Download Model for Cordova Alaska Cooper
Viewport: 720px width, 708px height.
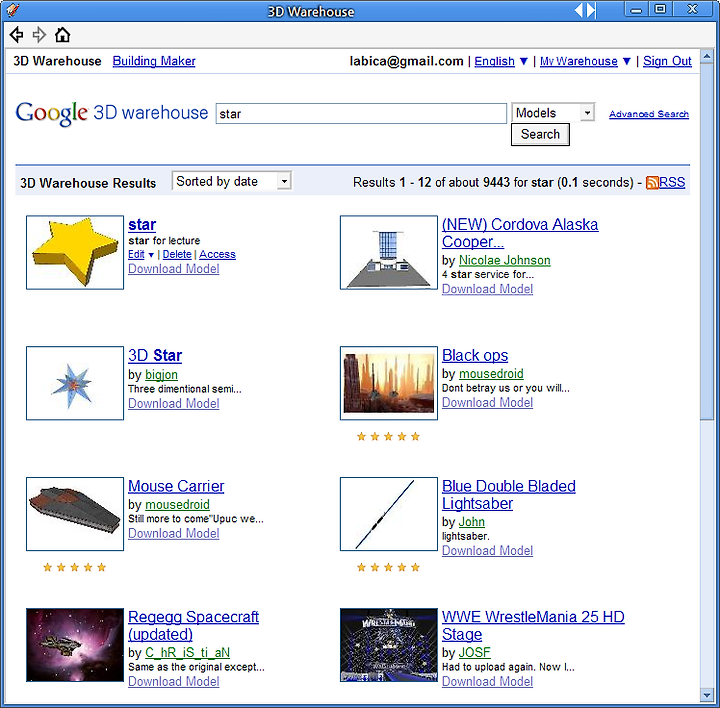tap(488, 289)
